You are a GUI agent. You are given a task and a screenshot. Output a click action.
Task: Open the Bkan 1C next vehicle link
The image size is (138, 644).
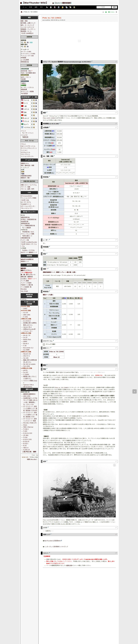click(x=57, y=357)
